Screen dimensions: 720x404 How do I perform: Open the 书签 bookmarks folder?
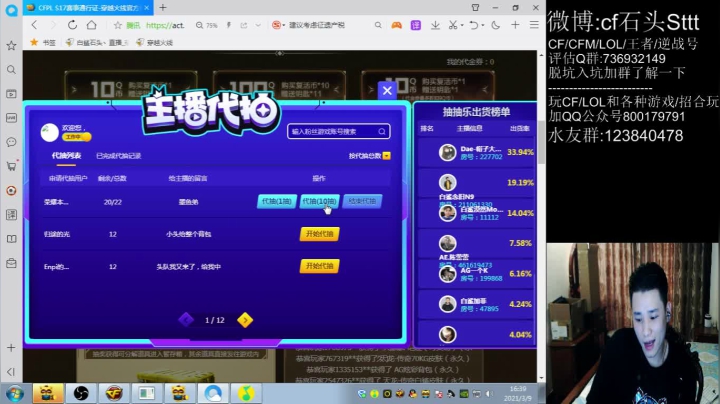43,43
